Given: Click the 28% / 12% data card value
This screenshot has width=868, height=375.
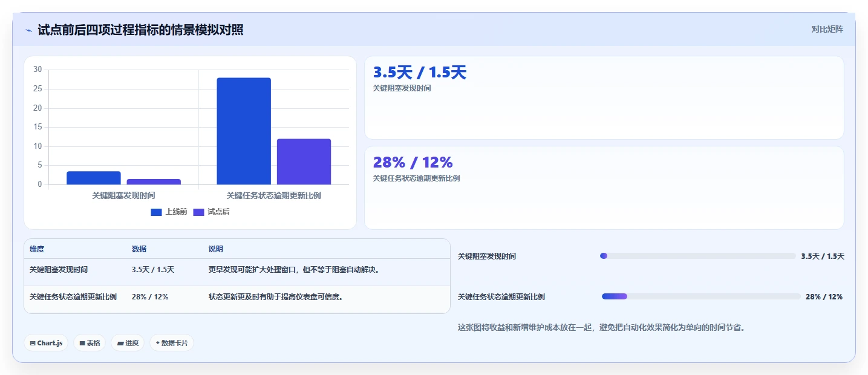Looking at the screenshot, I should pyautogui.click(x=413, y=162).
